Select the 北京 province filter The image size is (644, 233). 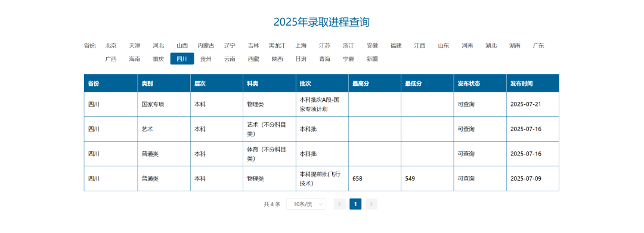click(x=111, y=45)
